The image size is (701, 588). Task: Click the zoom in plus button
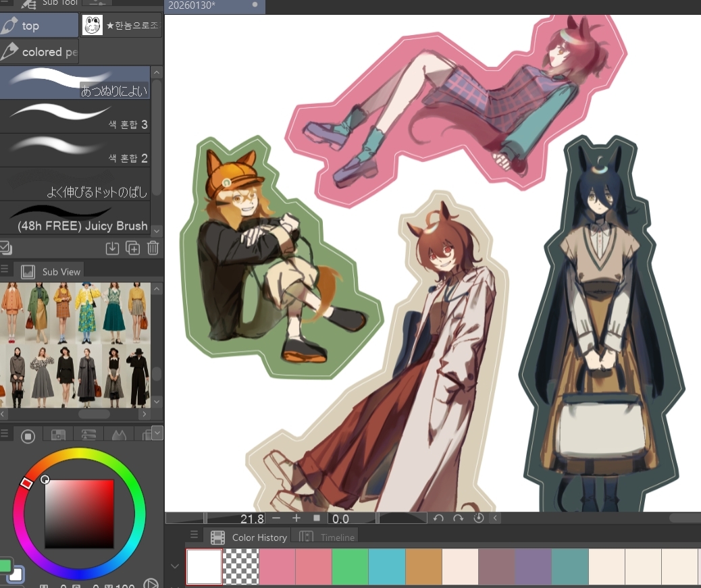pos(296,518)
